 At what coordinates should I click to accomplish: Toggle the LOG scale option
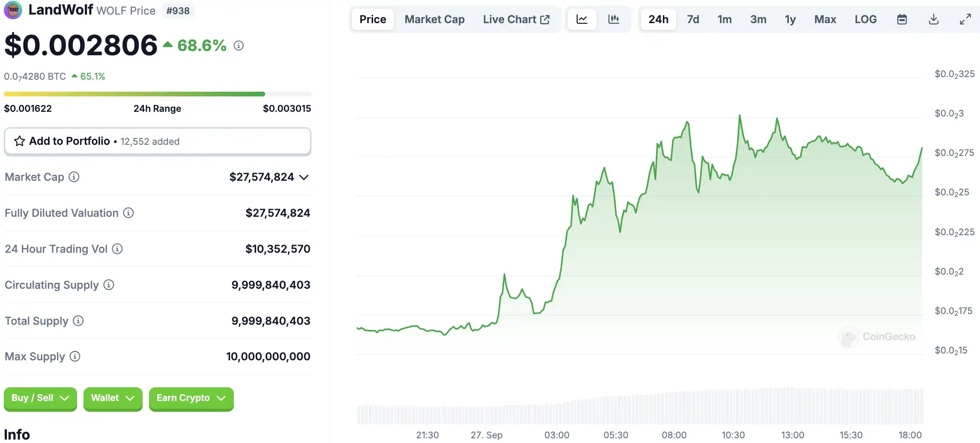(865, 19)
